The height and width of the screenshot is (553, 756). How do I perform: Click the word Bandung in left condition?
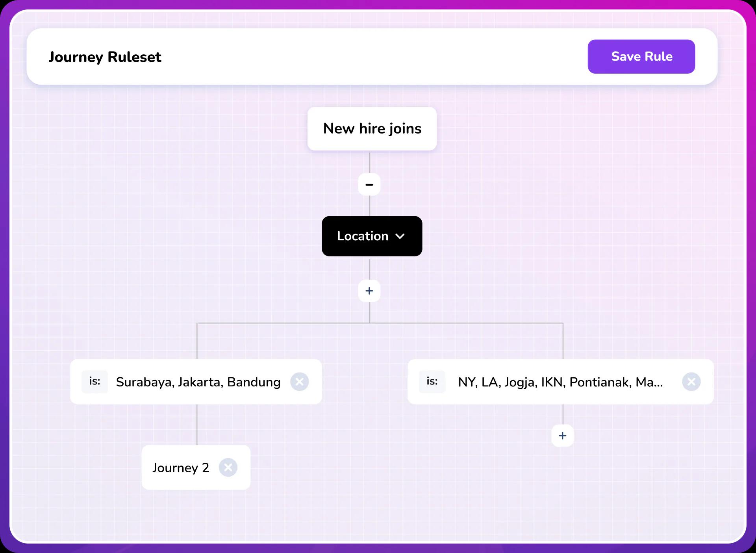coord(254,382)
